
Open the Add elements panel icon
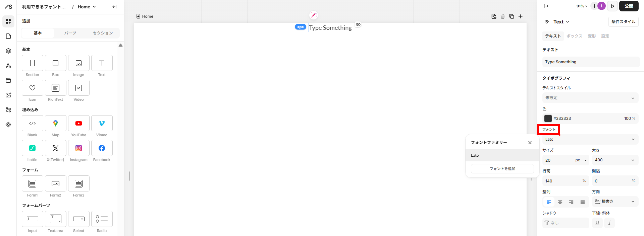pos(8,21)
